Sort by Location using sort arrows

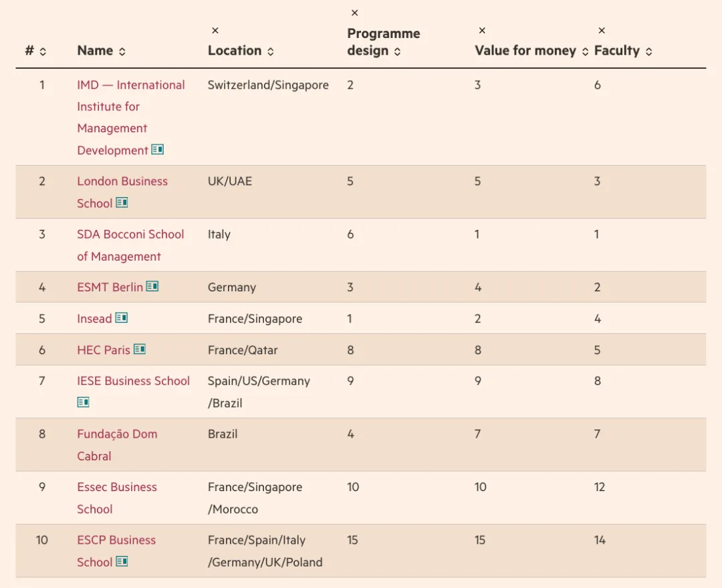[x=271, y=51]
